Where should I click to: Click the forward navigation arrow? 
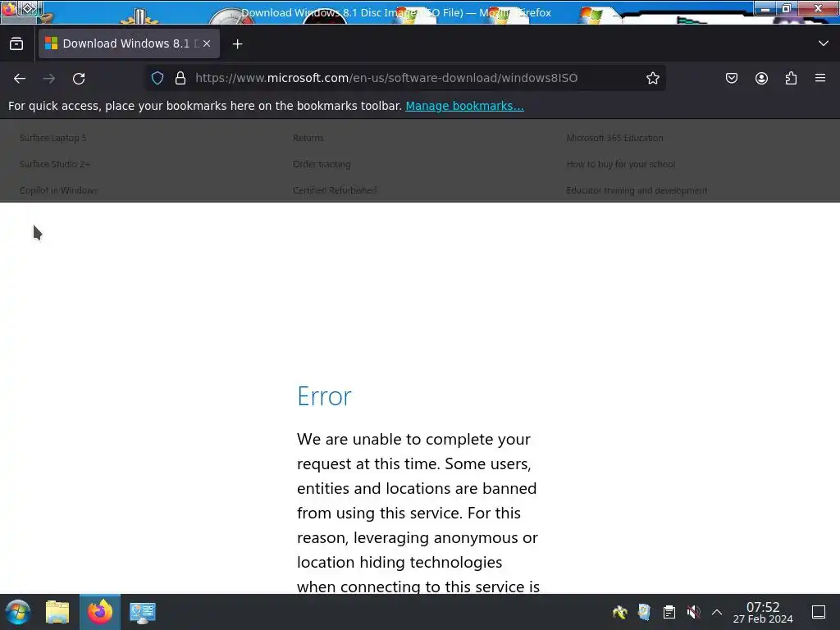coord(49,78)
